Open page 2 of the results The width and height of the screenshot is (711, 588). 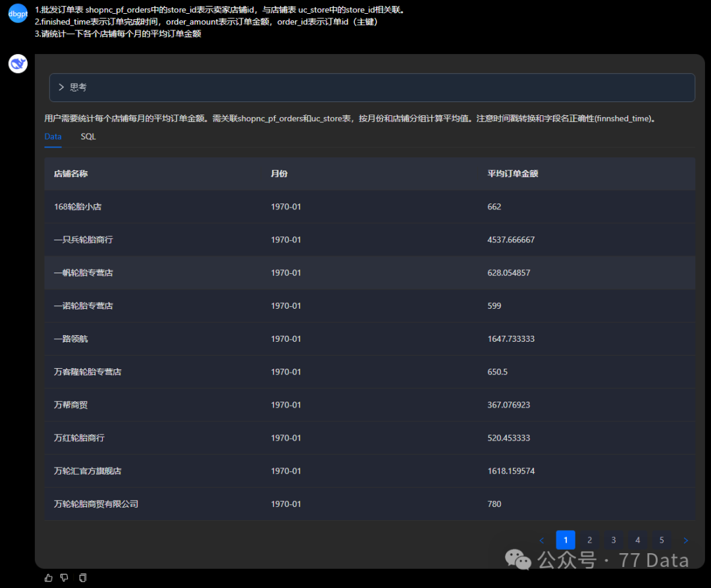click(x=589, y=540)
